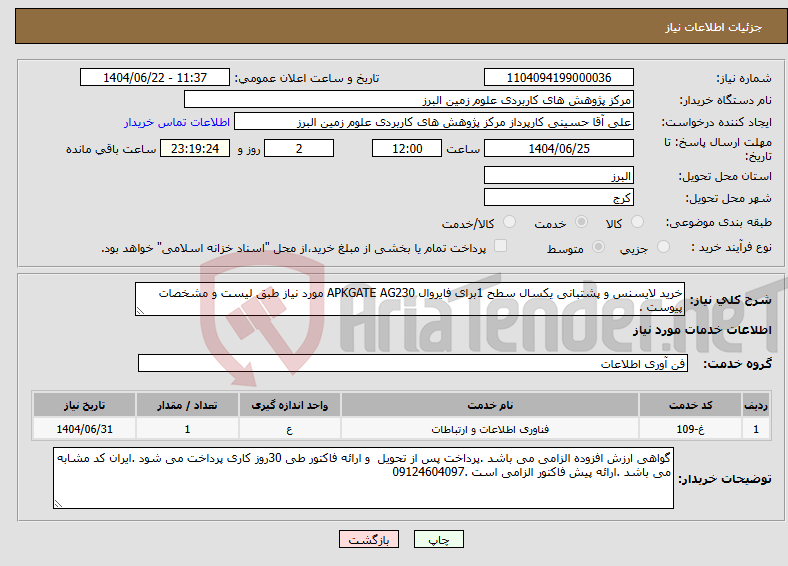Click the service name cell فناوری اطلاعات و ارتباطات
Screen dimensions: 788x566
pos(490,429)
